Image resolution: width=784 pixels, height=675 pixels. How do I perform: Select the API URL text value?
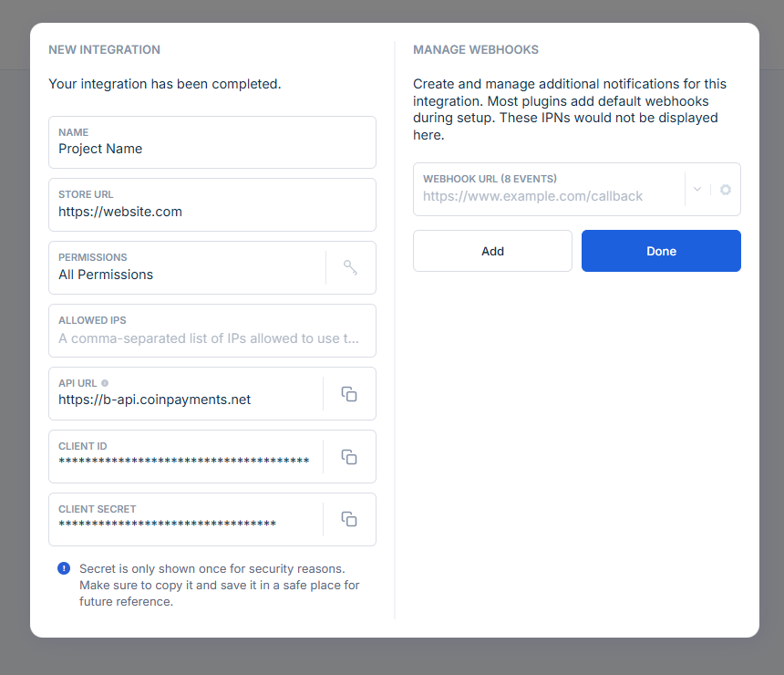point(155,400)
